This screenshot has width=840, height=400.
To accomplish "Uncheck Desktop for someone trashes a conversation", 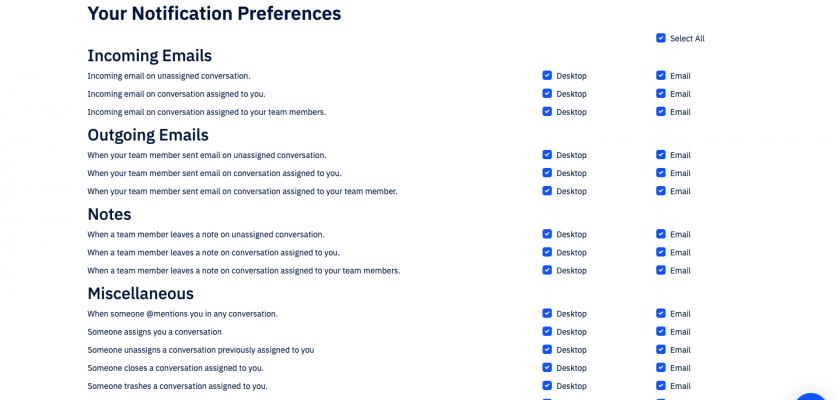I will pyautogui.click(x=547, y=385).
